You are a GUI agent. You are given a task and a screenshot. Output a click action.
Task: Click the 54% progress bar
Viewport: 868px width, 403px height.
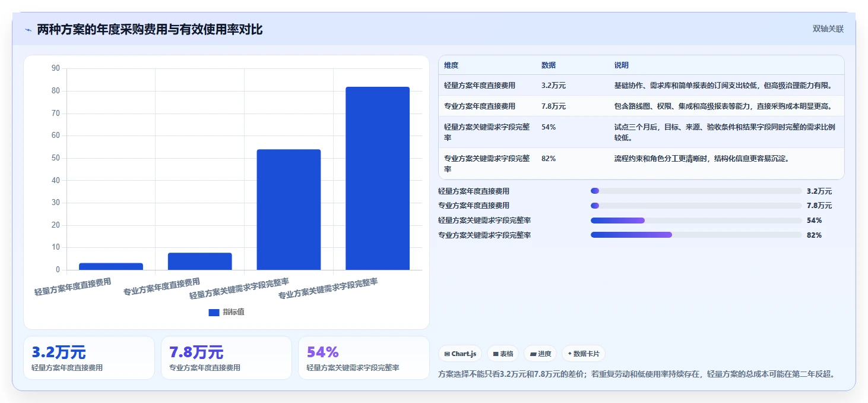point(696,221)
